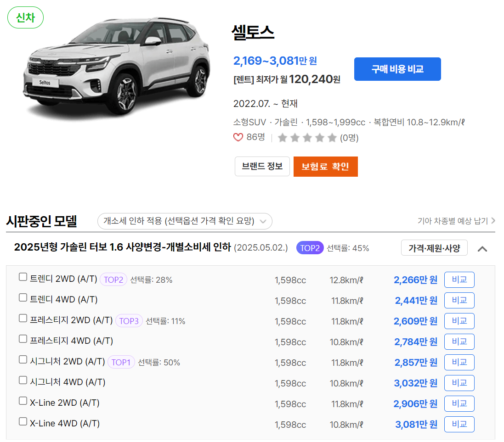Click the 2,906만 원 price
Screen dimensions: 504x442
[x=415, y=404]
